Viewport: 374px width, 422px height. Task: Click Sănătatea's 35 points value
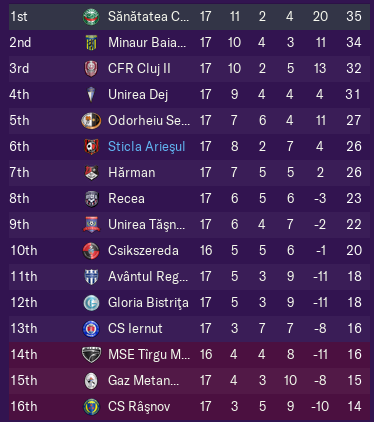tap(354, 17)
